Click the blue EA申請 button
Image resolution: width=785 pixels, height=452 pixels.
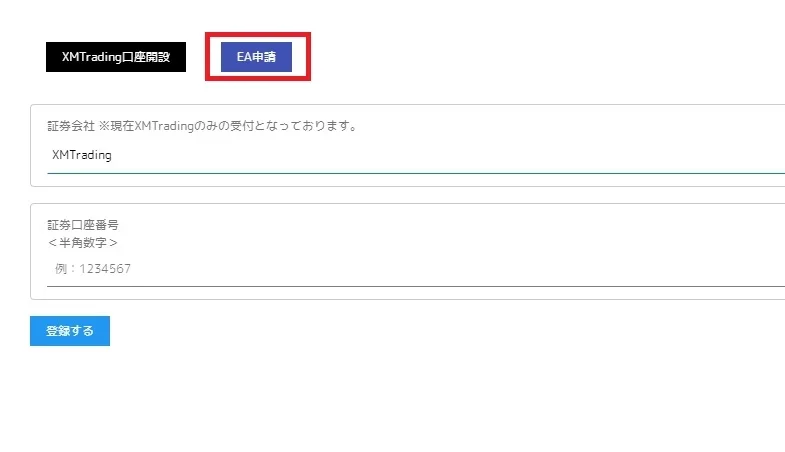click(x=256, y=57)
